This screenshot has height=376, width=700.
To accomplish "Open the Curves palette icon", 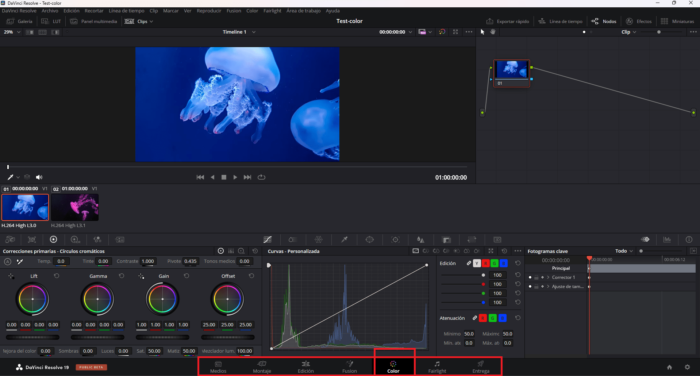I will click(x=267, y=240).
